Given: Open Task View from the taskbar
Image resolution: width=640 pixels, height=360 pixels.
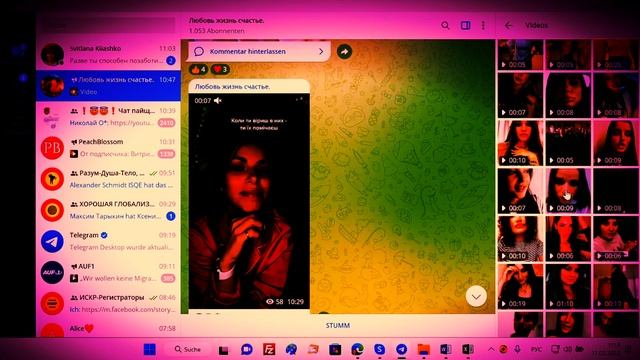Looking at the screenshot, I should pos(224,350).
